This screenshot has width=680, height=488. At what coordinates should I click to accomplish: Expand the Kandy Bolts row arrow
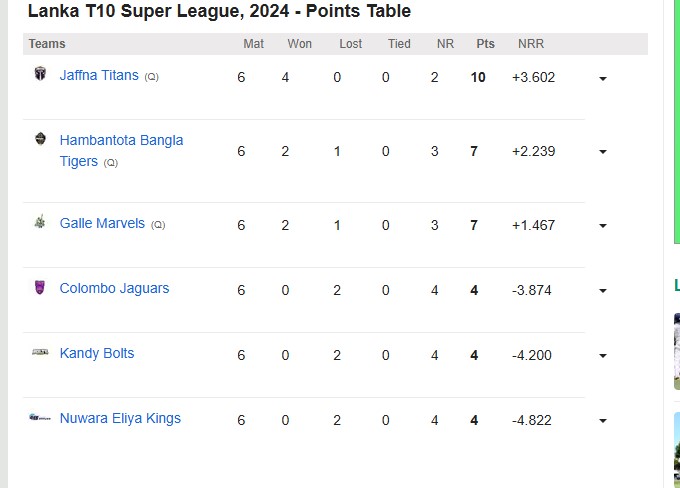click(x=603, y=356)
